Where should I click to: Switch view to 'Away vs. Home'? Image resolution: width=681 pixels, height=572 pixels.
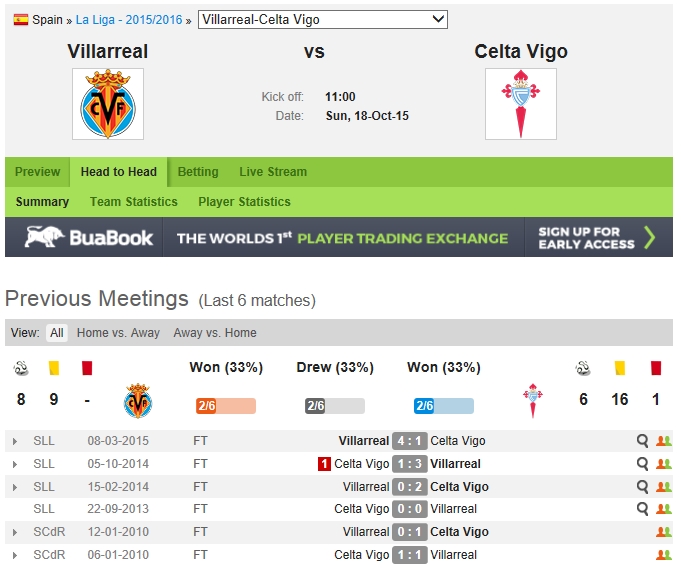(x=214, y=333)
